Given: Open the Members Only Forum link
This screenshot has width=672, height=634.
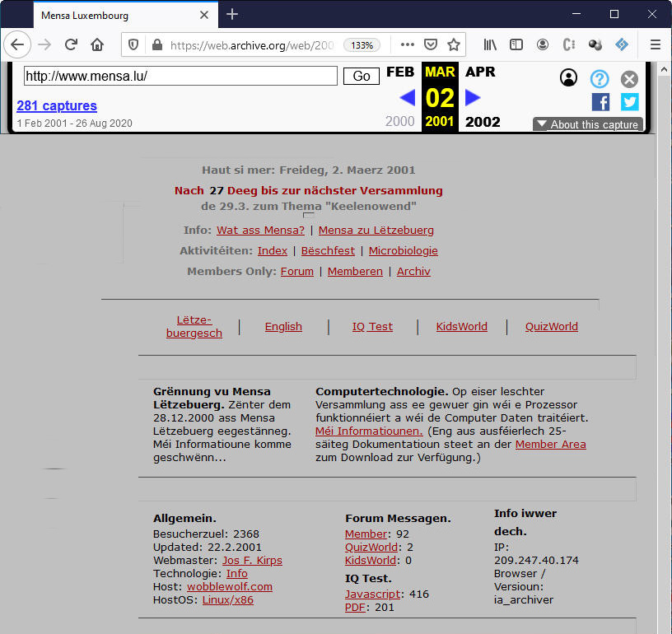Looking at the screenshot, I should pyautogui.click(x=297, y=271).
